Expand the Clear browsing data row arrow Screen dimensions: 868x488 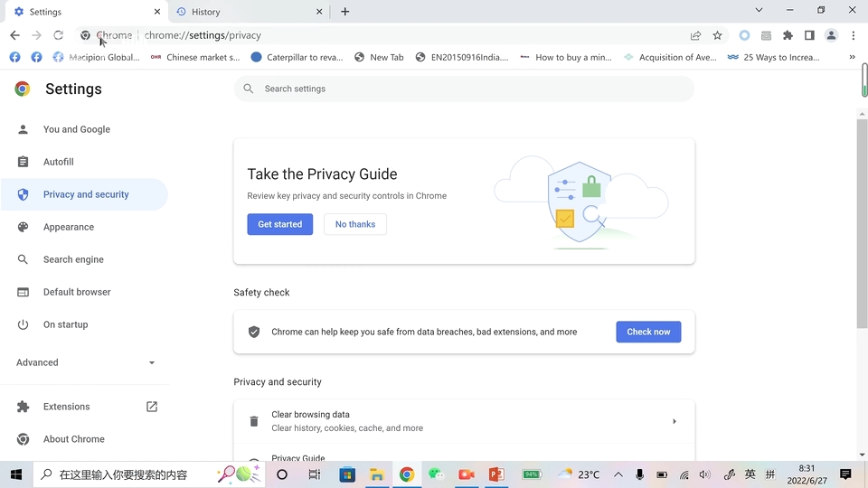point(674,421)
